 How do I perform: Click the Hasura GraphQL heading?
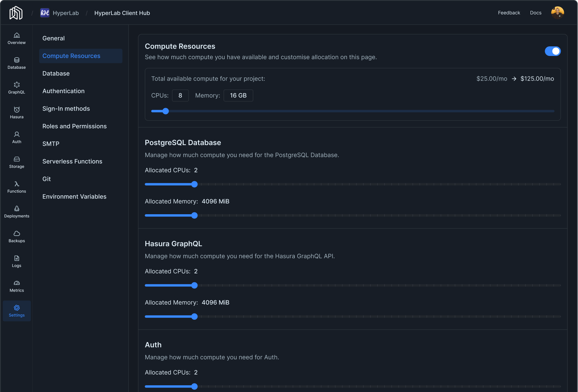pyautogui.click(x=173, y=244)
